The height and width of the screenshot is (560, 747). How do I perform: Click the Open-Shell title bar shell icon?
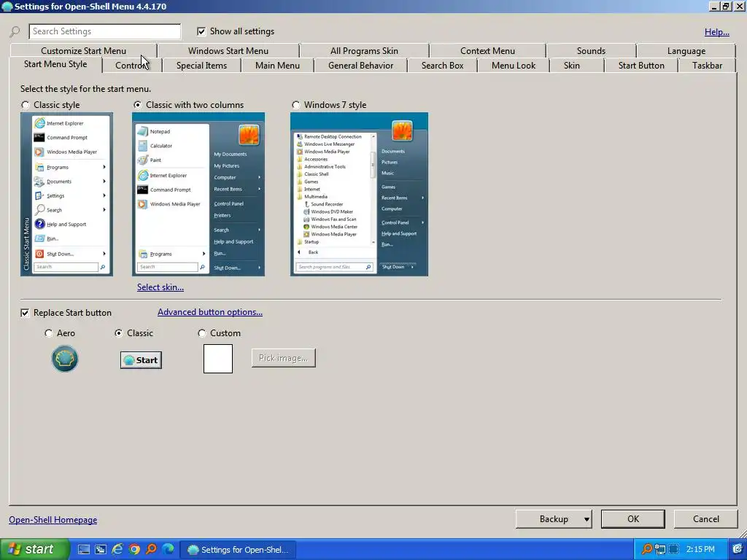coord(7,6)
